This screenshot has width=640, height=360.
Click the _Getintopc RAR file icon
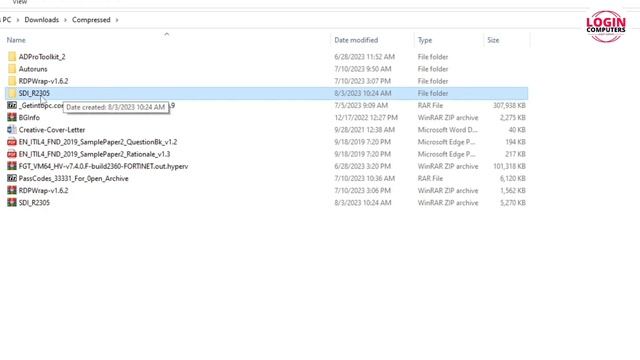pos(12,105)
